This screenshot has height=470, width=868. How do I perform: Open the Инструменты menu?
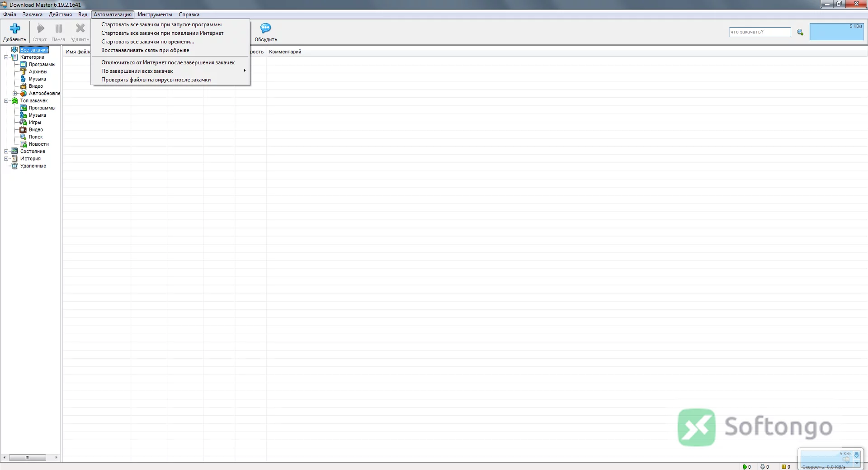(x=155, y=14)
